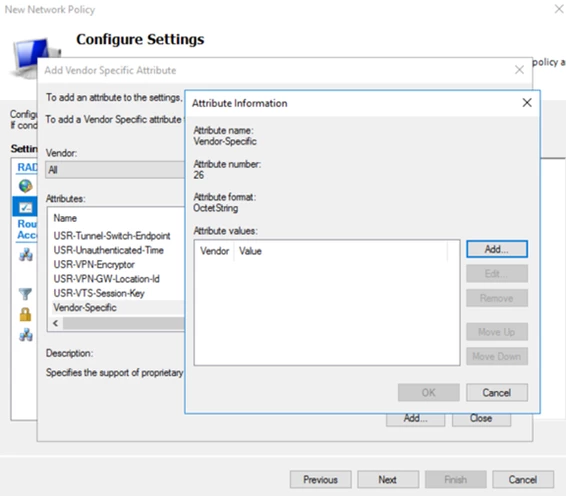Click Next in New Network Policy wizard

[388, 479]
